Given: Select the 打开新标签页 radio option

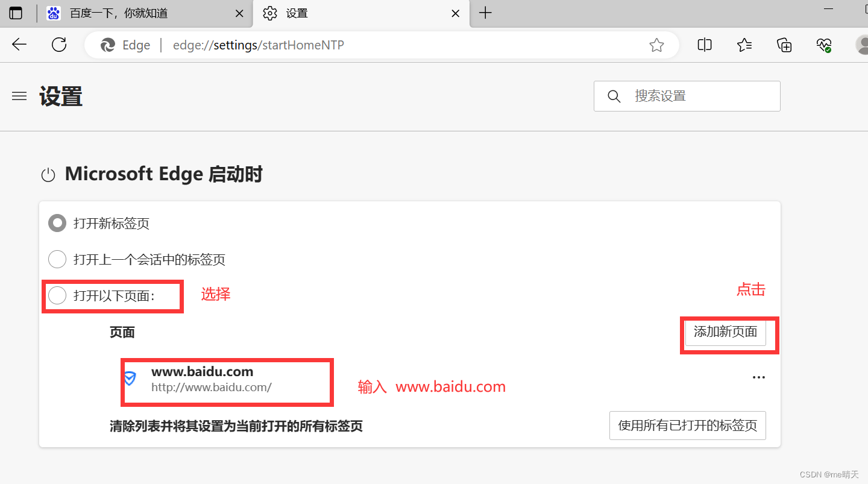Looking at the screenshot, I should [x=57, y=223].
